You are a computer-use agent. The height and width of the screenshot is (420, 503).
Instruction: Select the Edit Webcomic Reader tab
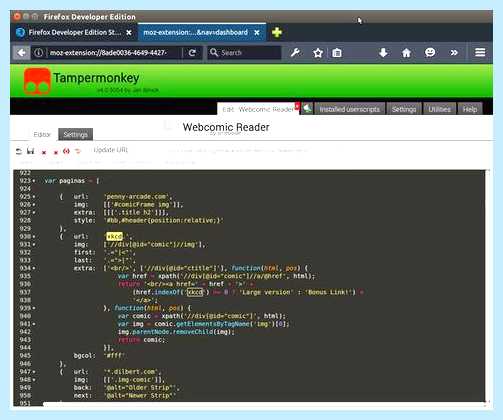pyautogui.click(x=258, y=109)
